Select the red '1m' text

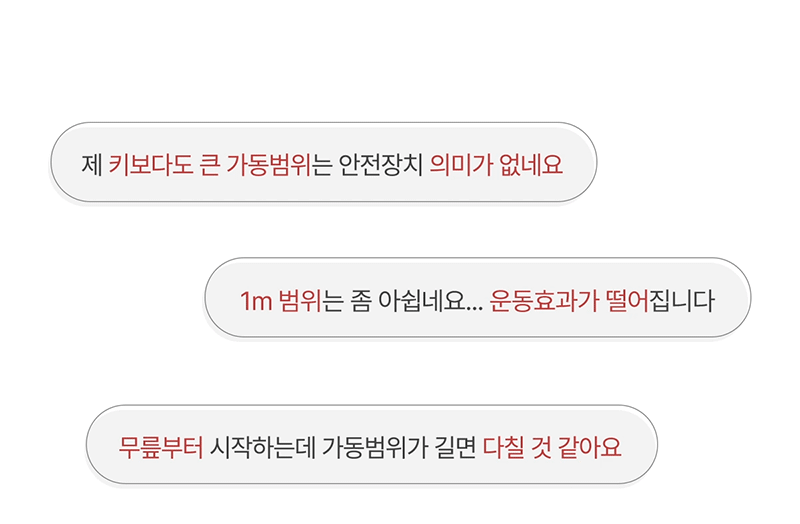tap(256, 301)
